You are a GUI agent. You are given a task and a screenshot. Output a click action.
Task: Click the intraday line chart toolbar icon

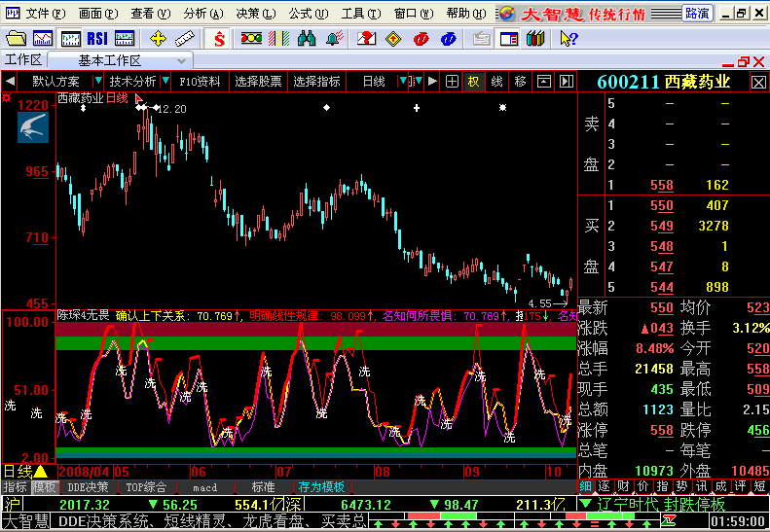pos(43,38)
